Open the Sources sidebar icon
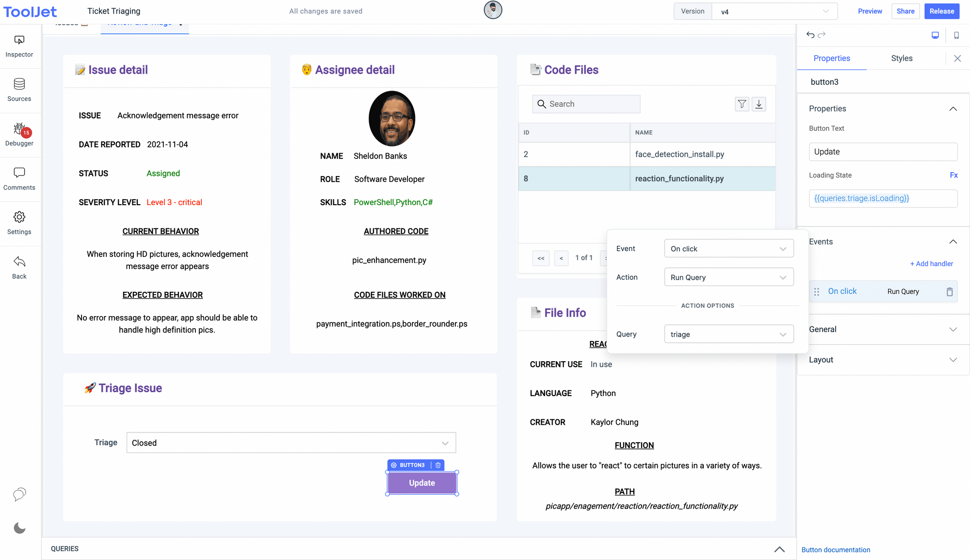The width and height of the screenshot is (970, 560). 19,90
